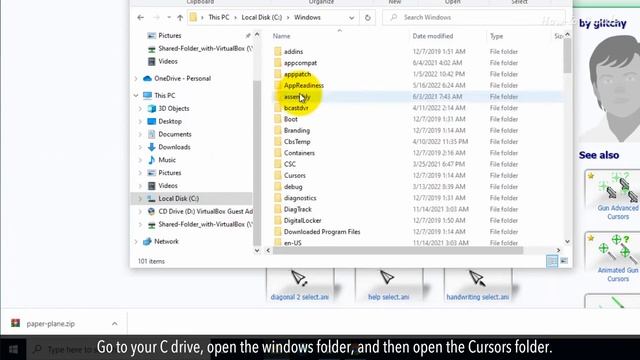This screenshot has width=640, height=360.
Task: Select the DiagTrack folder icon
Action: 278,209
